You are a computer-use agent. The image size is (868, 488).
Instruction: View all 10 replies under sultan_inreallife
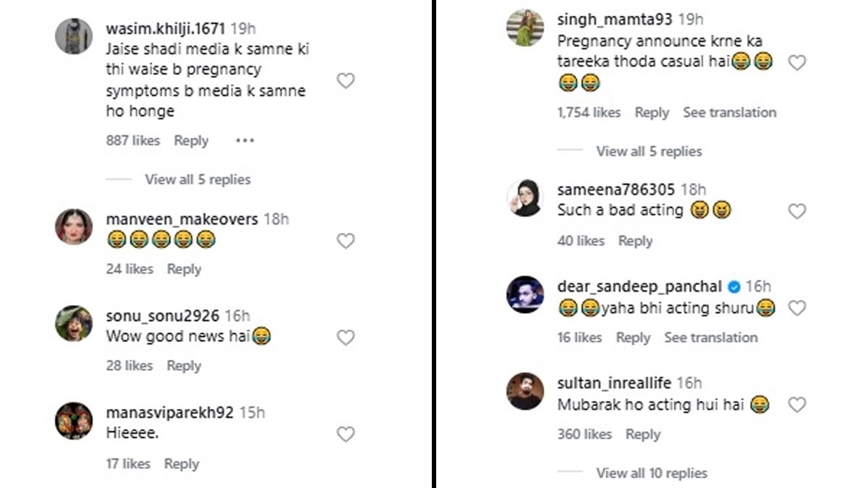coord(652,473)
